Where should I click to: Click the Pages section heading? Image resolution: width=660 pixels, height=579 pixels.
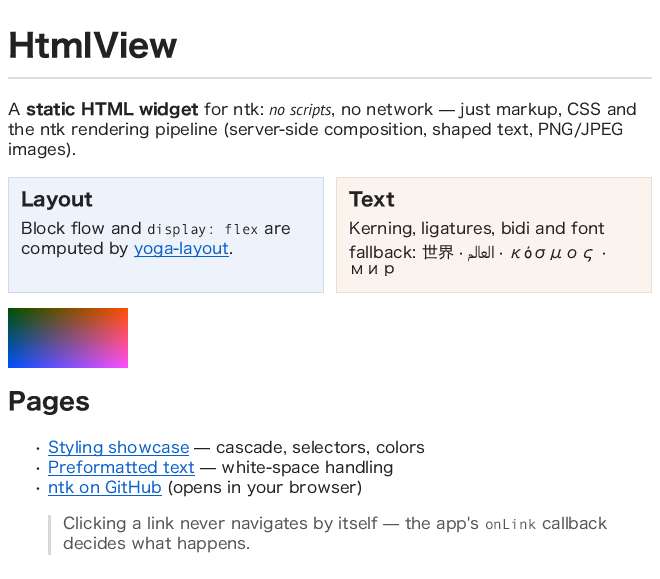coord(49,401)
